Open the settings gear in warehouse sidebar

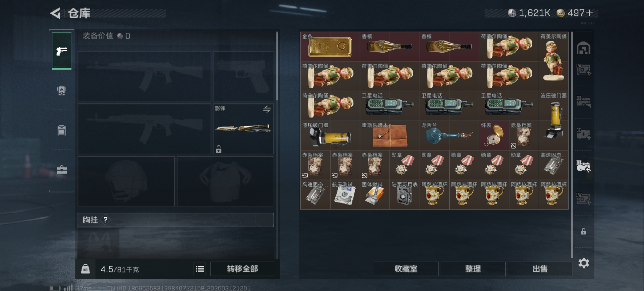(584, 263)
